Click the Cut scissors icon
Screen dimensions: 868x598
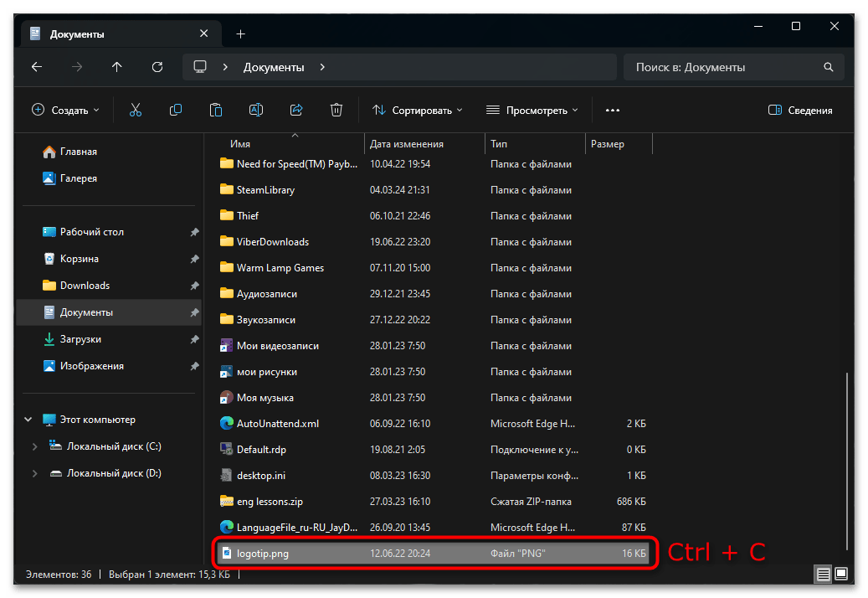pos(135,110)
